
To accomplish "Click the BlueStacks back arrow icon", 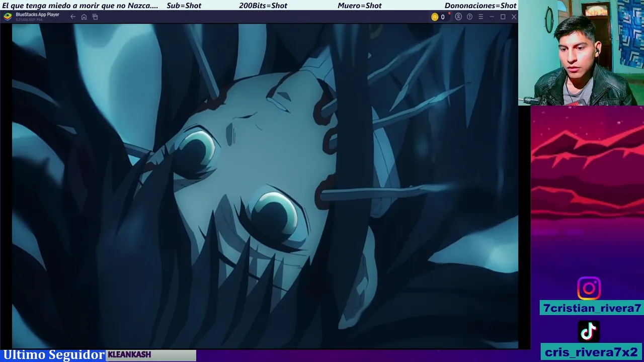I will click(73, 17).
